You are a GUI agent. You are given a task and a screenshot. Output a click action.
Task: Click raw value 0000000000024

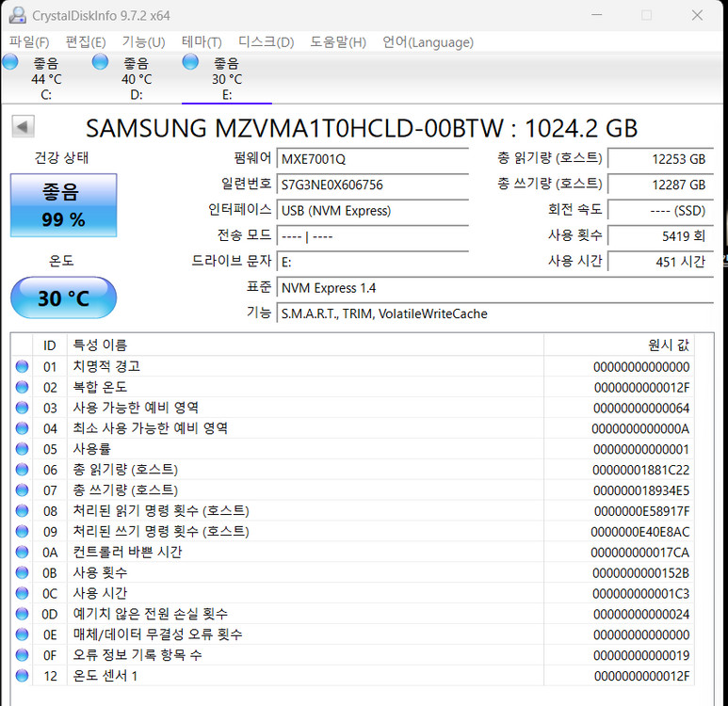(x=641, y=614)
